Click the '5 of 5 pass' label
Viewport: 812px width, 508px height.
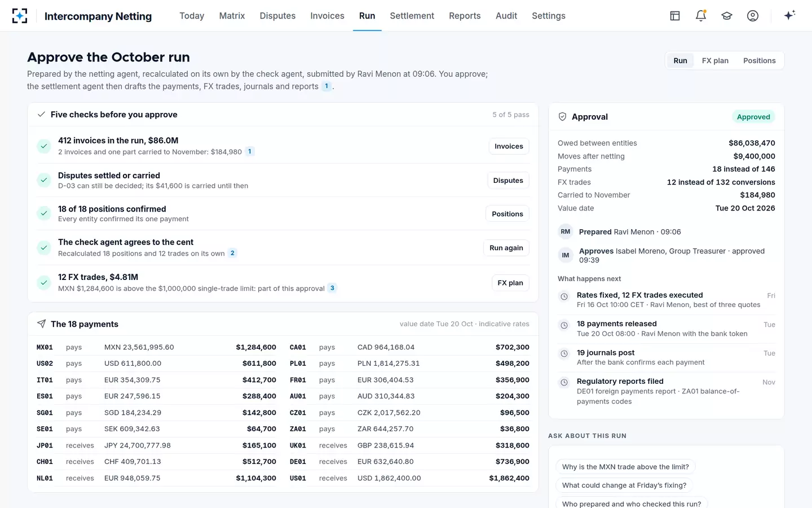tap(511, 115)
